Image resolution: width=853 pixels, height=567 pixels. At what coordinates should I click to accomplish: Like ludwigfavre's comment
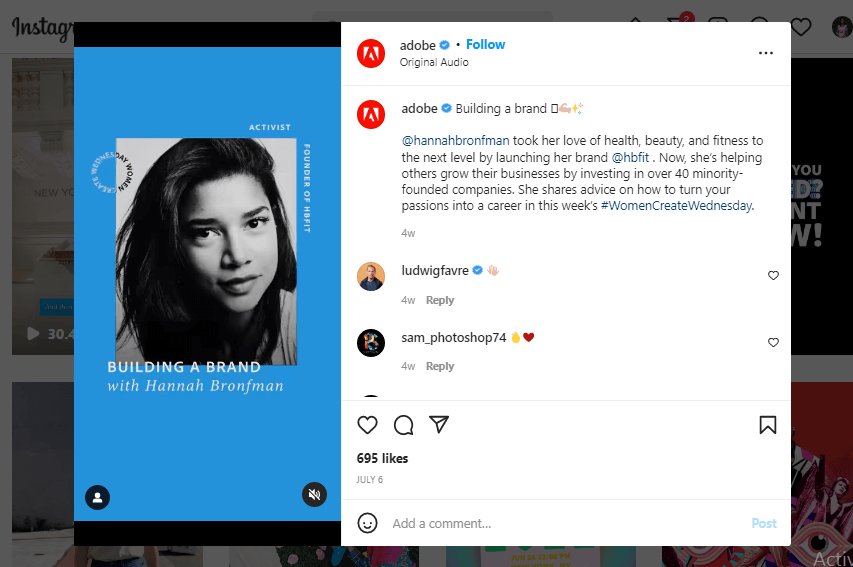773,275
